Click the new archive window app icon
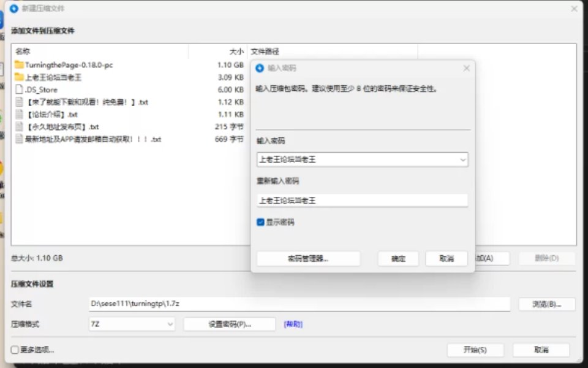The height and width of the screenshot is (368, 588). (x=14, y=9)
